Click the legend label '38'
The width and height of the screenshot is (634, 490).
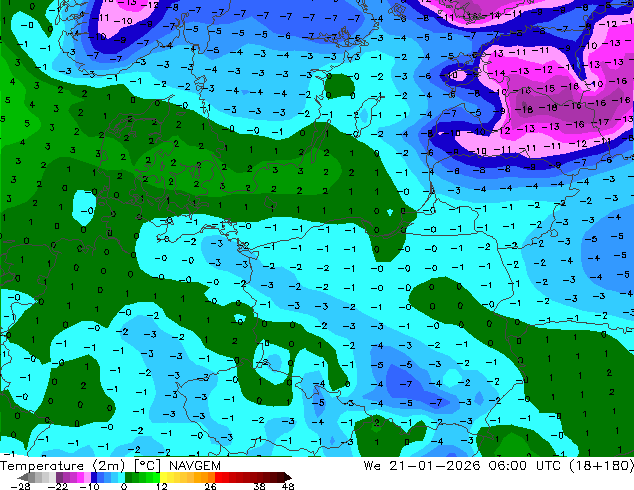tap(259, 486)
